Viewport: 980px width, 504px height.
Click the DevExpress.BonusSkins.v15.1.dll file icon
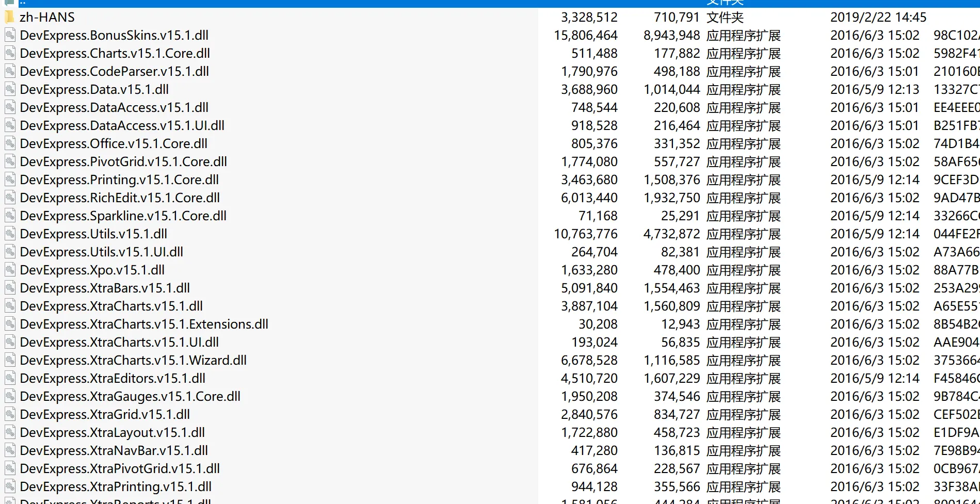[x=10, y=36]
